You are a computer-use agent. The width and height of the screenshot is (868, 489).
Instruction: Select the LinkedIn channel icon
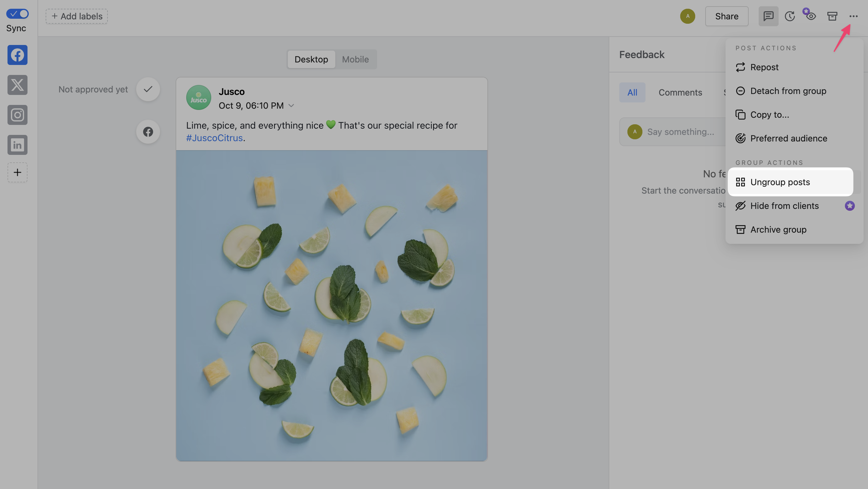17,145
